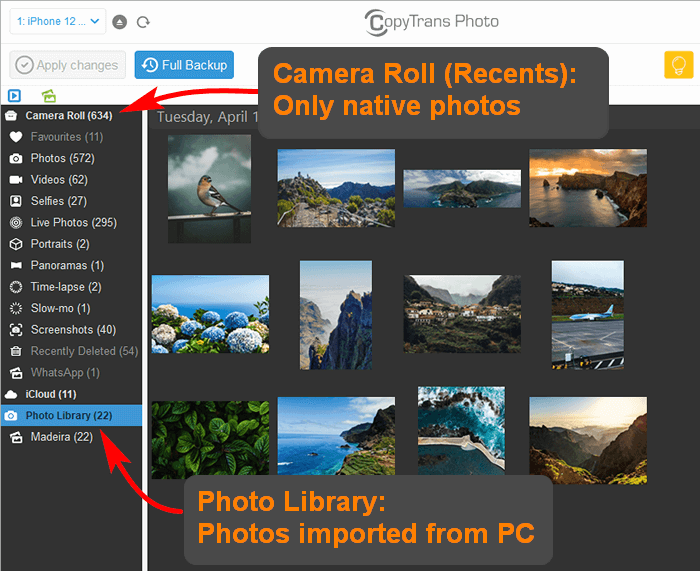Screen dimensions: 700x571
Task: Click the yellow lightbulb tips icon
Action: (x=678, y=65)
